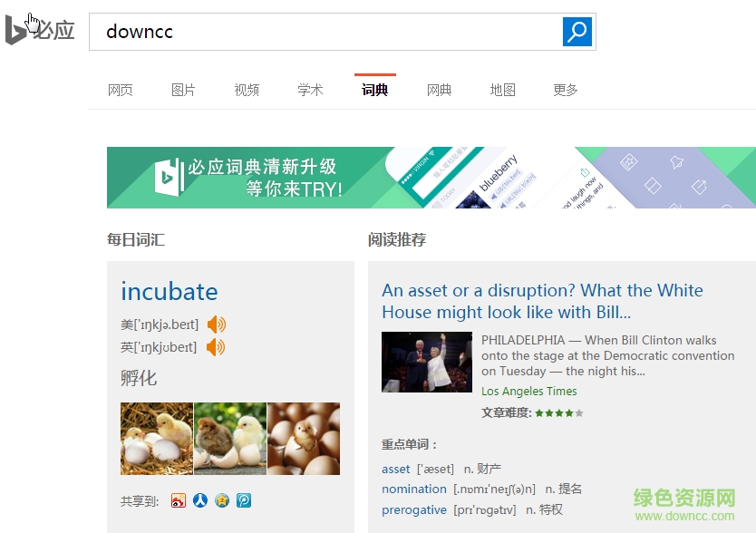
Task: Look up the word prerogative
Action: pyautogui.click(x=414, y=509)
